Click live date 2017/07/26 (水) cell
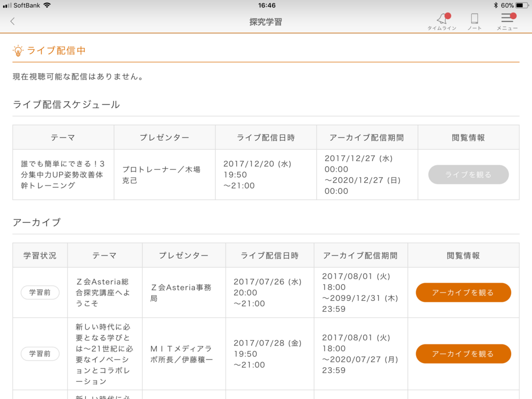The height and width of the screenshot is (399, 532). (270, 292)
